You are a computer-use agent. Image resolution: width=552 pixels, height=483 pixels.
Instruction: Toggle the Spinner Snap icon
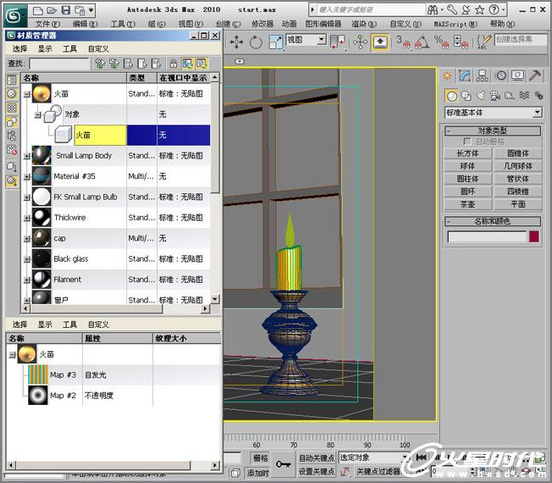460,42
